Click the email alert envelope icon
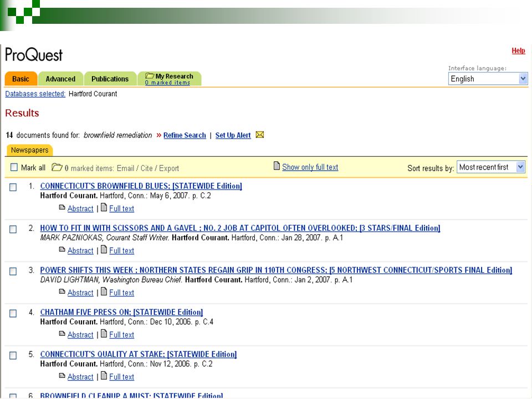Image resolution: width=532 pixels, height=399 pixels. [259, 135]
